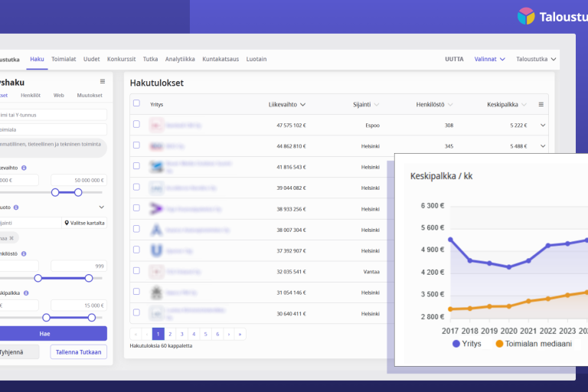The width and height of the screenshot is (588, 392).
Task: Select the row with 47 575 102 € revenue
Action: (136, 124)
